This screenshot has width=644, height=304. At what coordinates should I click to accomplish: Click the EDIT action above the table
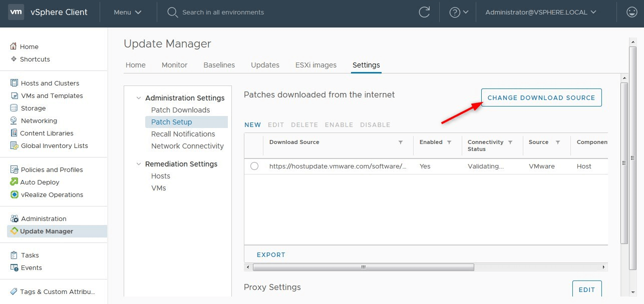[x=276, y=125]
